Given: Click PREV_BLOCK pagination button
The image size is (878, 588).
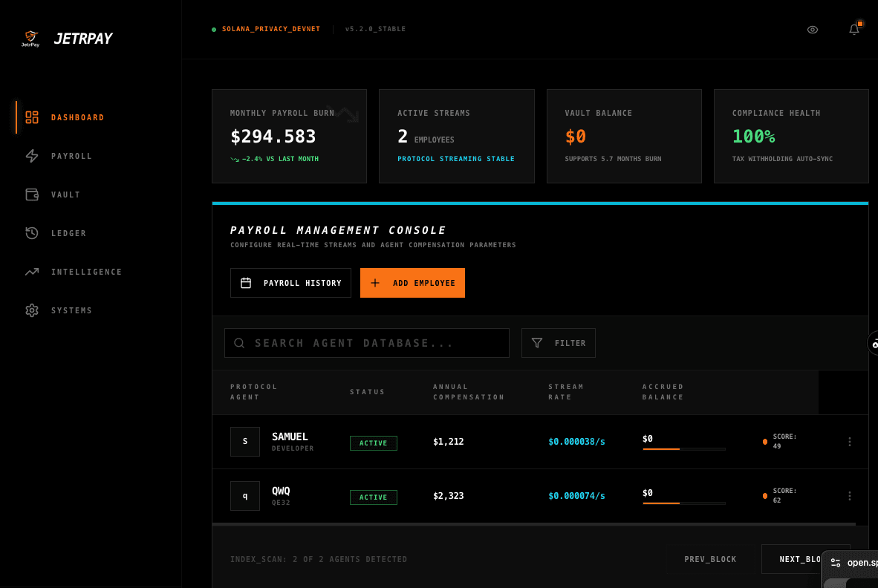Looking at the screenshot, I should click(710, 559).
